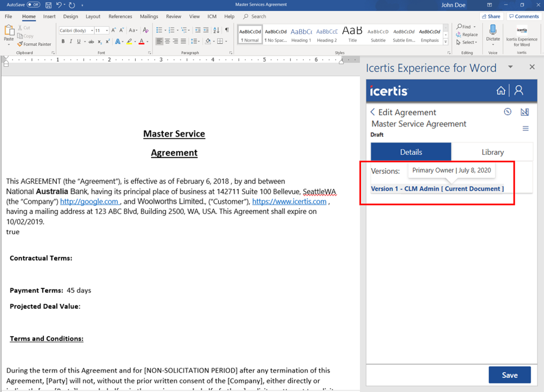The image size is (544, 392).
Task: Justify text alignment
Action: click(x=183, y=41)
